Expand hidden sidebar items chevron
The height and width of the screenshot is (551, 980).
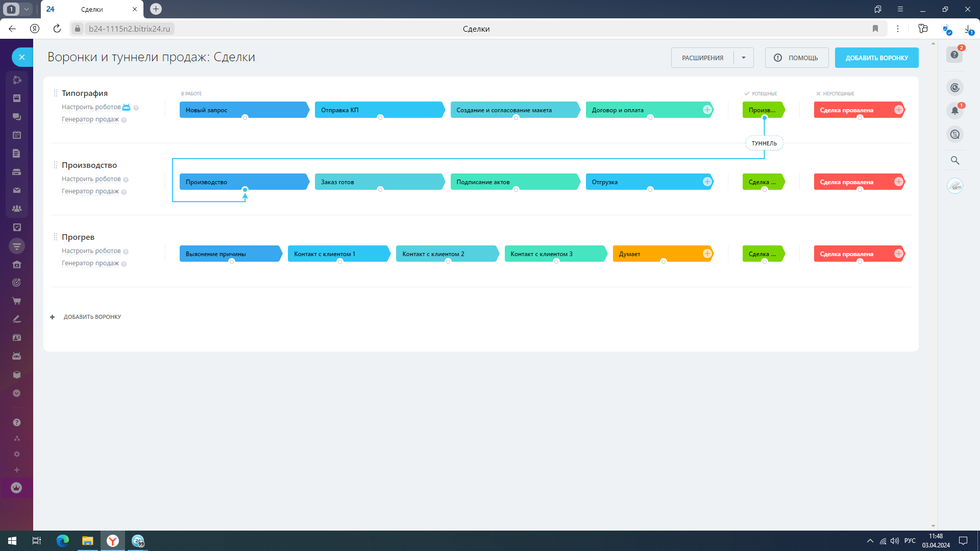coord(17,393)
